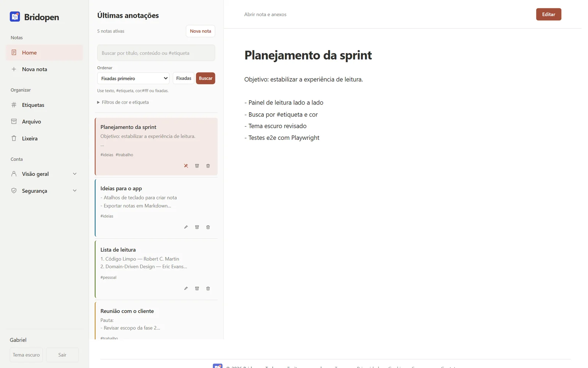The width and height of the screenshot is (588, 368).
Task: Pin the Ideias para o app note
Action: coord(186,227)
